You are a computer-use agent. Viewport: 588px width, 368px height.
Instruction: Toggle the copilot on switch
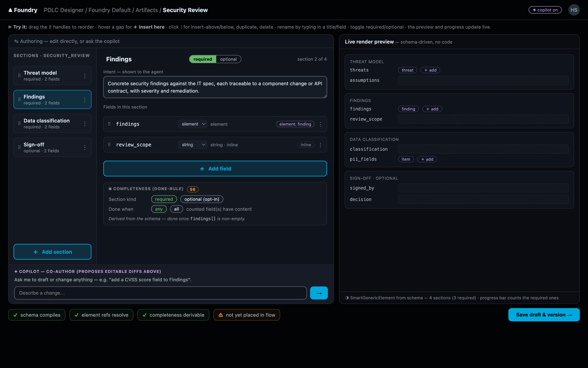pyautogui.click(x=545, y=10)
